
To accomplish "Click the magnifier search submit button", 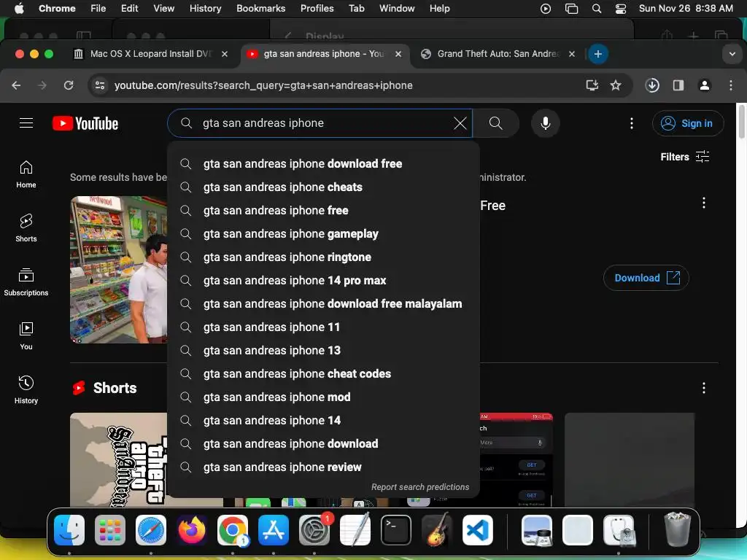I will click(x=496, y=123).
